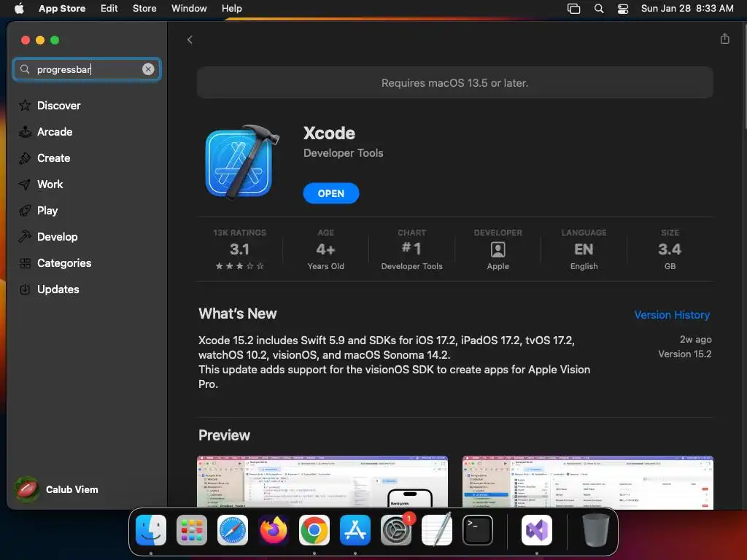Click the Updates icon in sidebar
Screen dimensions: 747x560
click(25, 289)
